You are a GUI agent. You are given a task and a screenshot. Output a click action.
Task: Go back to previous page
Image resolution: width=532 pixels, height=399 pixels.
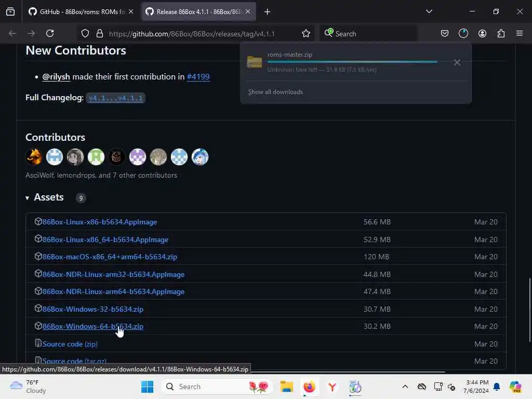tap(12, 33)
